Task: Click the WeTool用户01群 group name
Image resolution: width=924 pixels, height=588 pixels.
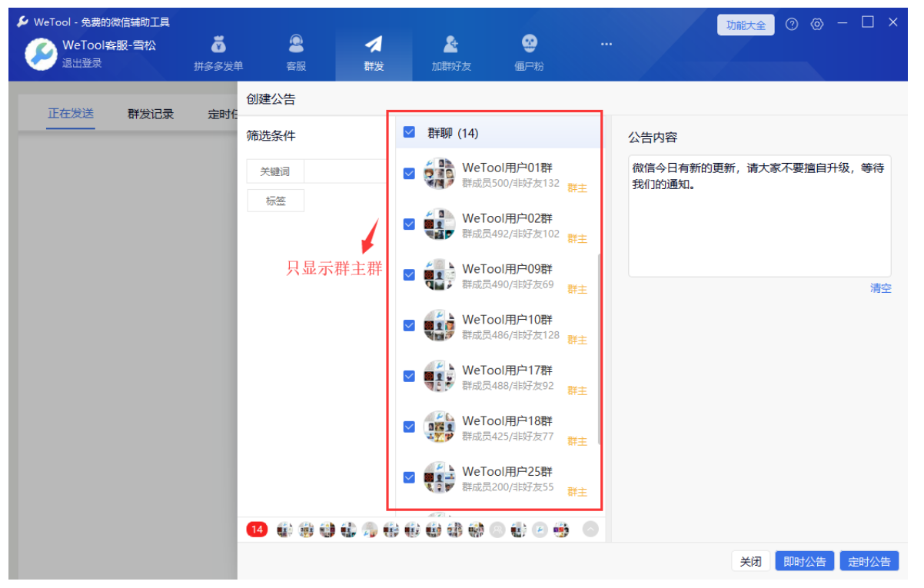Action: pos(507,168)
